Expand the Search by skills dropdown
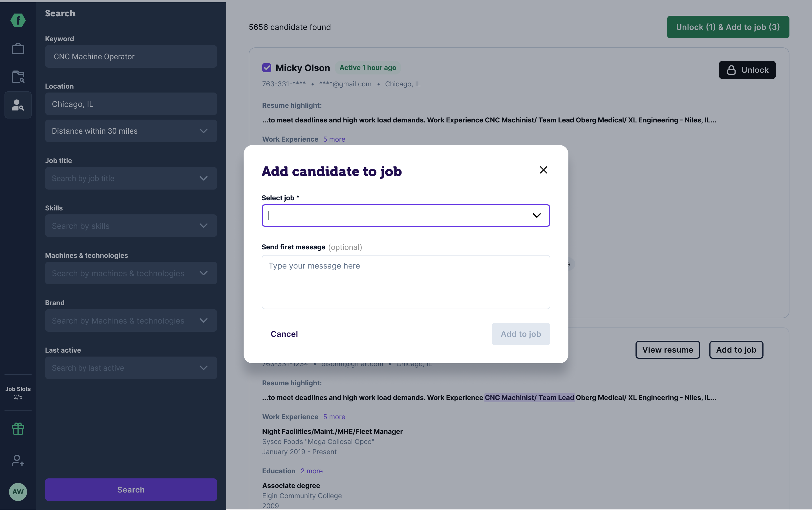The height and width of the screenshot is (510, 812). click(131, 226)
